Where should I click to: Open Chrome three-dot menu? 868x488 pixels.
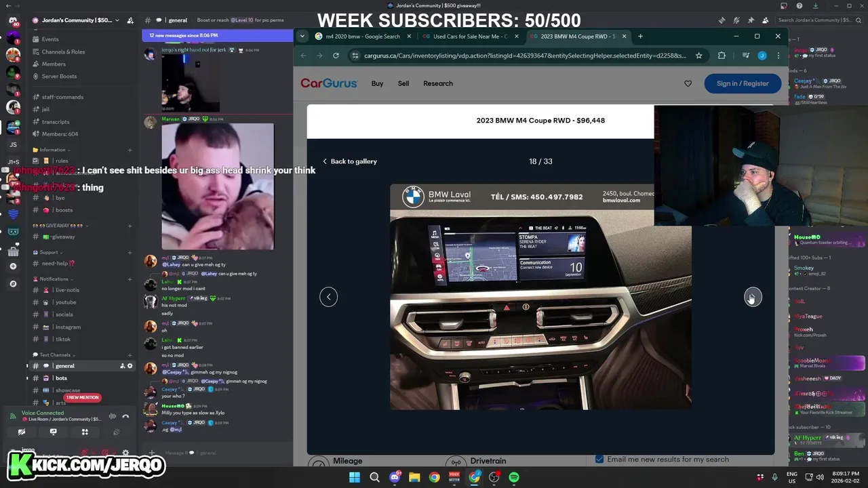point(778,56)
